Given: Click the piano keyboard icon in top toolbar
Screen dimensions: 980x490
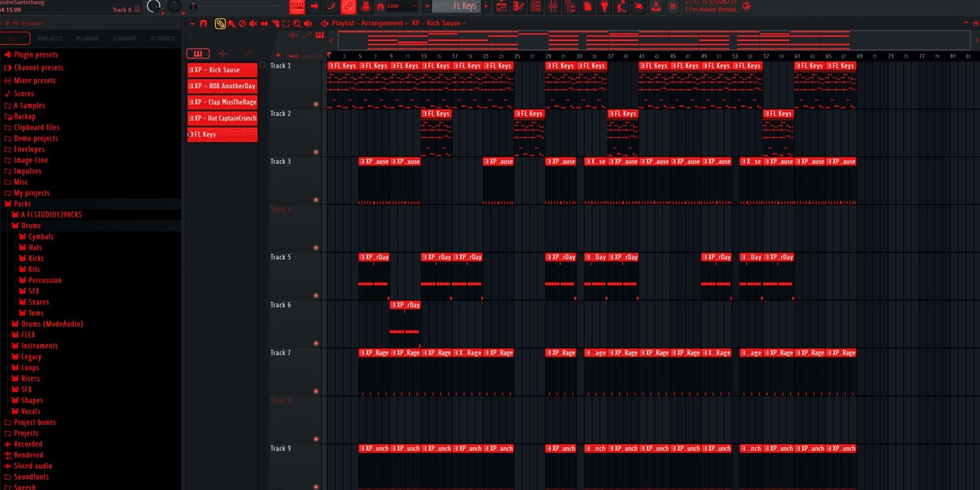Looking at the screenshot, I should [x=297, y=7].
